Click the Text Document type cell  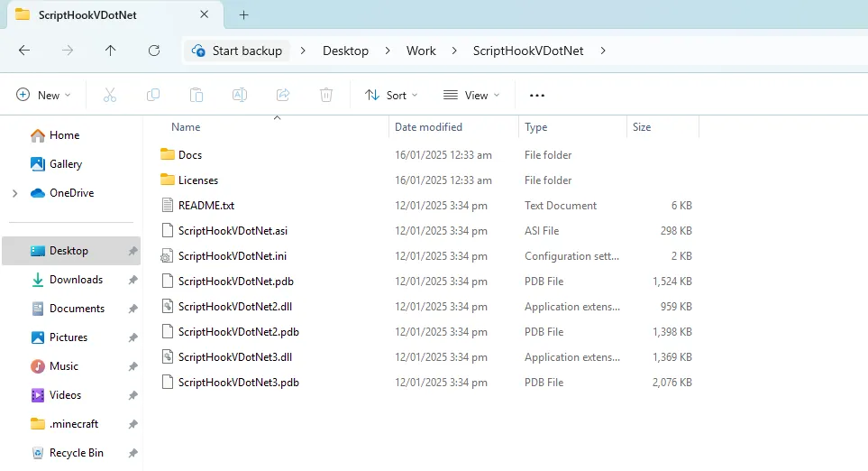coord(561,206)
